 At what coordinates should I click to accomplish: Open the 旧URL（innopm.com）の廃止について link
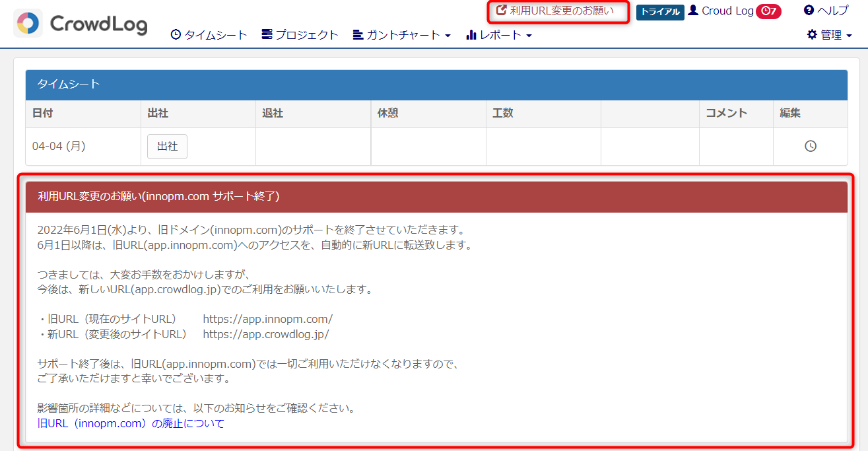click(131, 424)
